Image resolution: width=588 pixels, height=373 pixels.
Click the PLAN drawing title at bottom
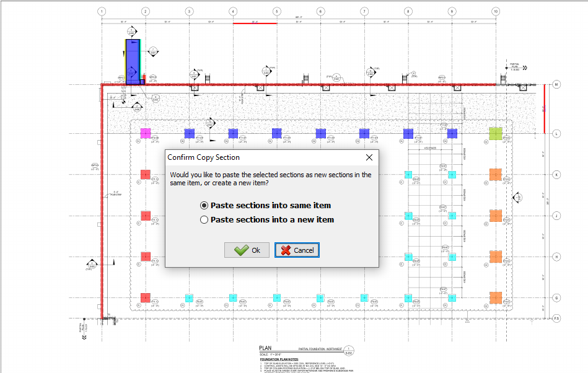[266, 349]
